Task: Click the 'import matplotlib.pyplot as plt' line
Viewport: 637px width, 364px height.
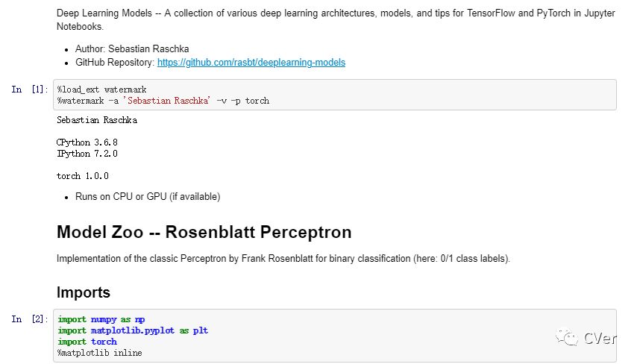Action: click(x=133, y=330)
